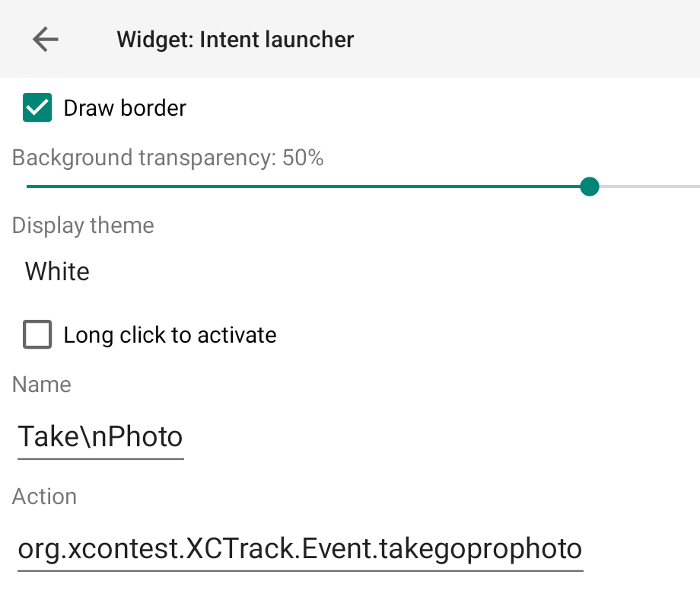Screen dimensions: 700x597
Task: Click the "Draw border" label text
Action: pyautogui.click(x=125, y=108)
